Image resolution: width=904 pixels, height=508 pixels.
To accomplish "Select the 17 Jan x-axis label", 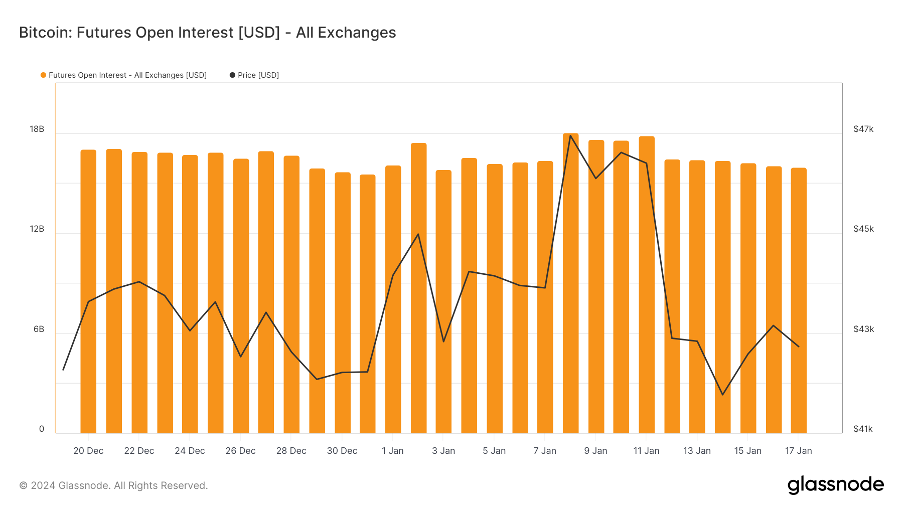I will (x=798, y=451).
